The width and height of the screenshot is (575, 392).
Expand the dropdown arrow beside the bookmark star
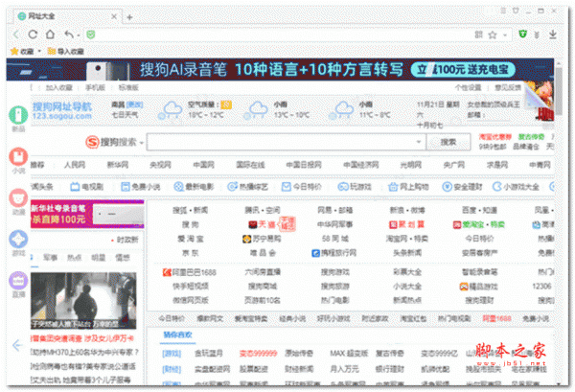pos(505,35)
